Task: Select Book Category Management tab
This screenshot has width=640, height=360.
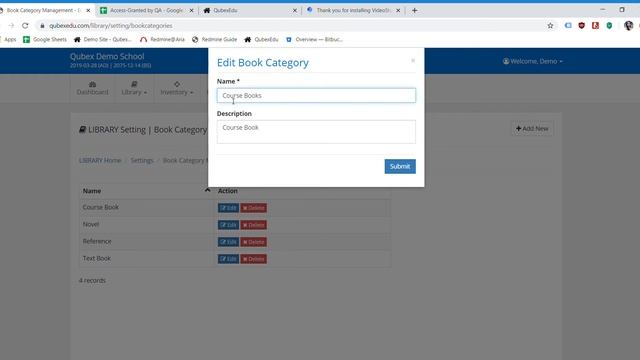Action: 43,10
